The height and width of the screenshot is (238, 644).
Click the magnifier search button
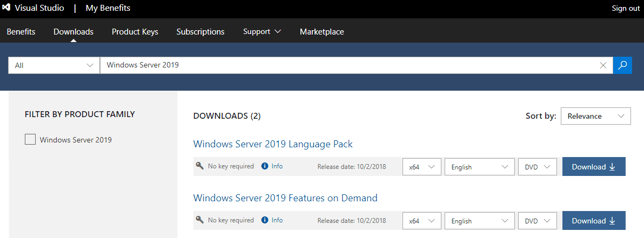coord(622,65)
